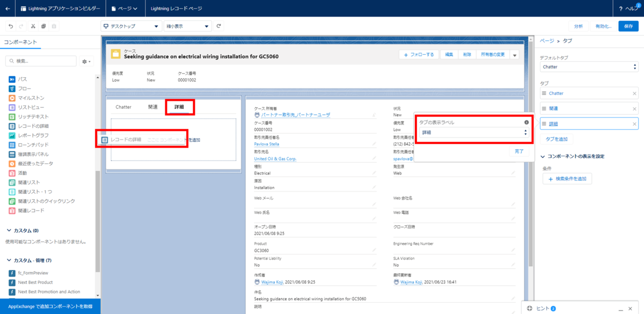Click the back arrow in top bar
This screenshot has width=644, height=314.
click(8, 9)
